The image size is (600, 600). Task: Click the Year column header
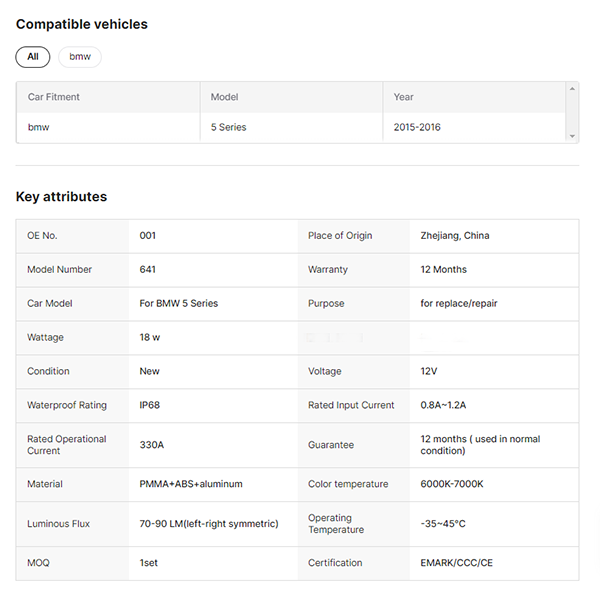(x=404, y=97)
